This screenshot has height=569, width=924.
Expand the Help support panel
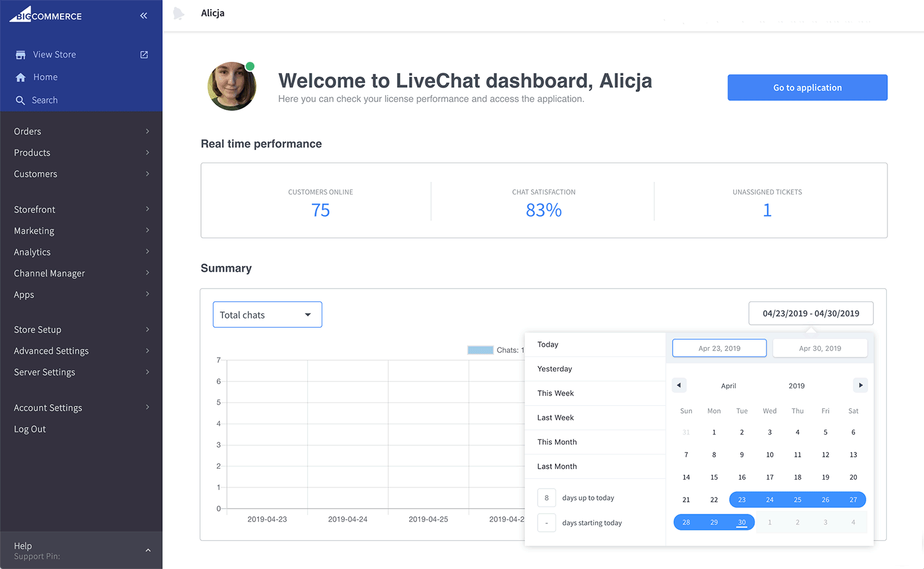point(81,550)
